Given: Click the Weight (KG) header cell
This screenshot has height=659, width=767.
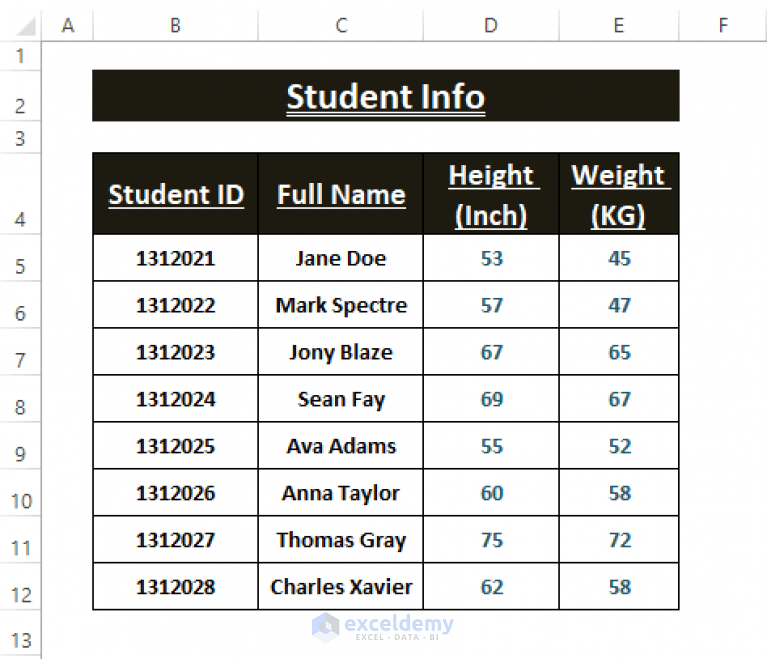Looking at the screenshot, I should pos(619,194).
